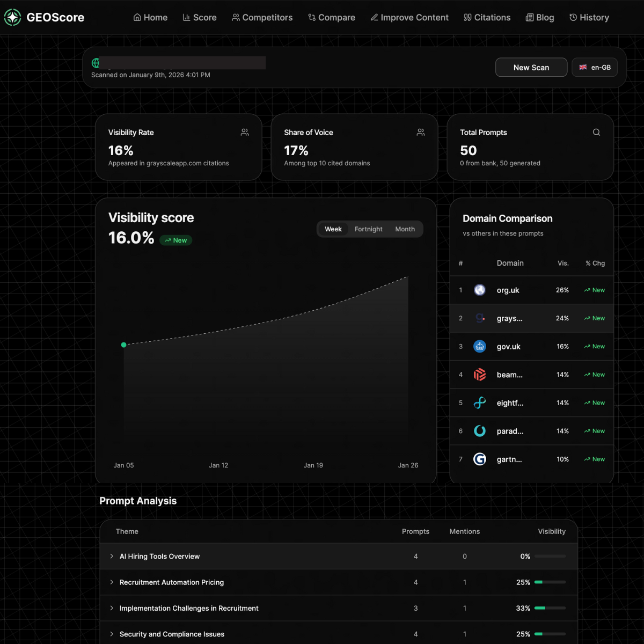Open Competitors via its people icon
Viewport: 644px width, 644px height.
tap(235, 17)
